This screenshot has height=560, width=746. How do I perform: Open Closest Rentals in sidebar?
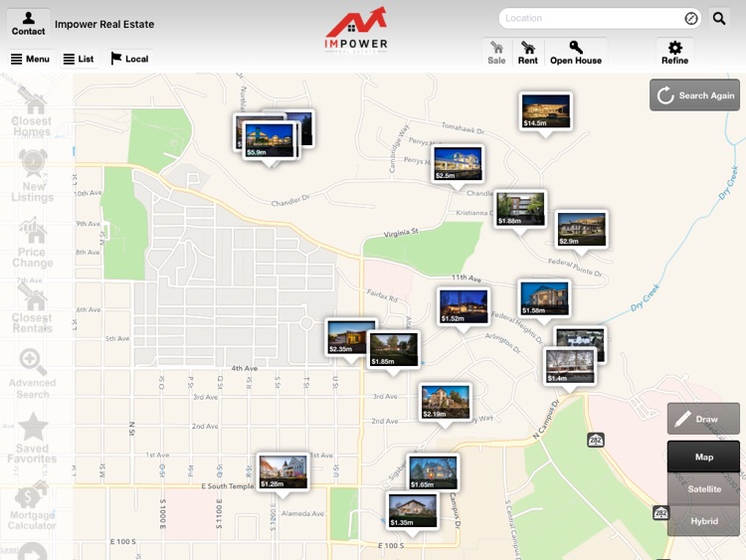tap(33, 308)
